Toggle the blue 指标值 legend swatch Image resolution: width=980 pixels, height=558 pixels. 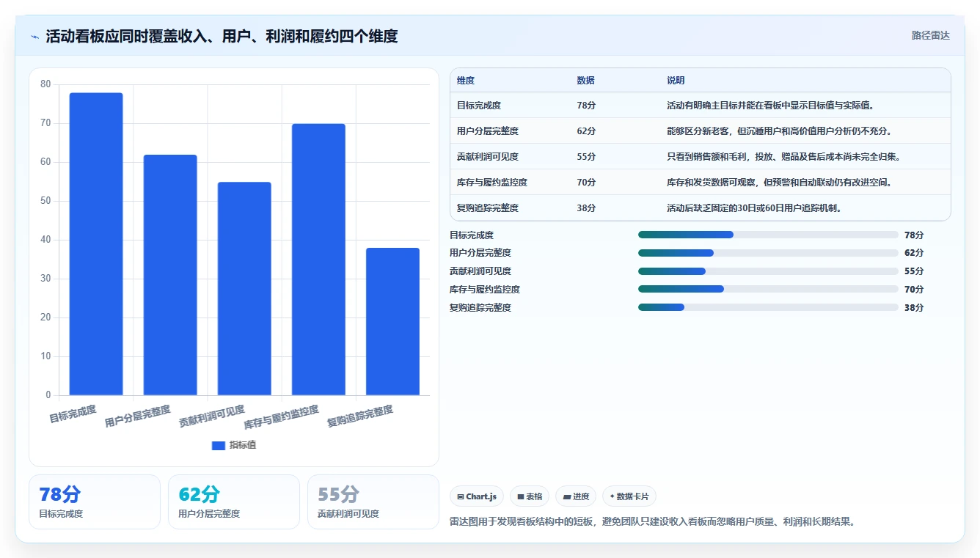[218, 445]
